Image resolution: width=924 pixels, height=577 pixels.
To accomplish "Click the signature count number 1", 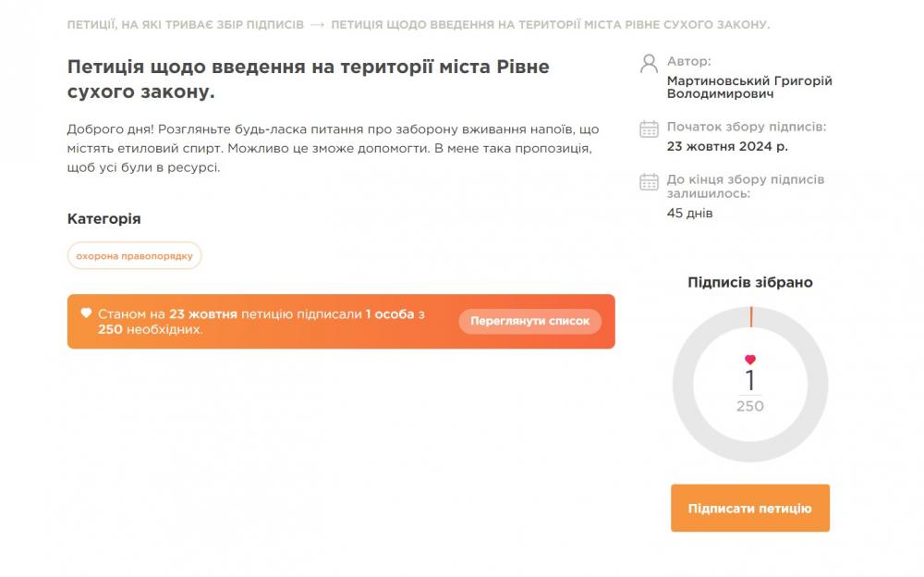I will [x=750, y=380].
